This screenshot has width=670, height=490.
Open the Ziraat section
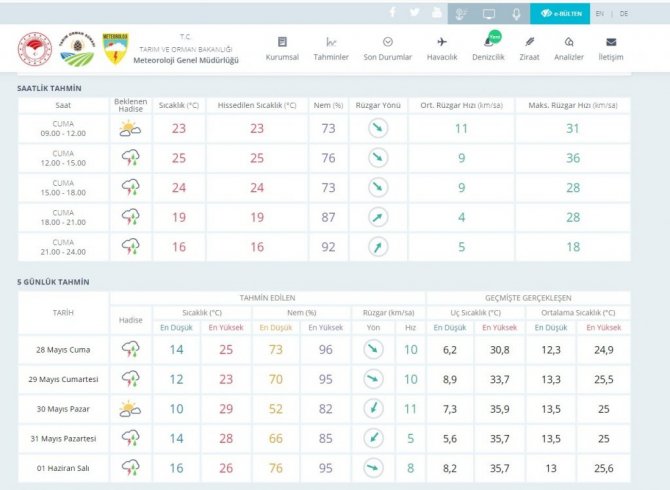[x=529, y=48]
